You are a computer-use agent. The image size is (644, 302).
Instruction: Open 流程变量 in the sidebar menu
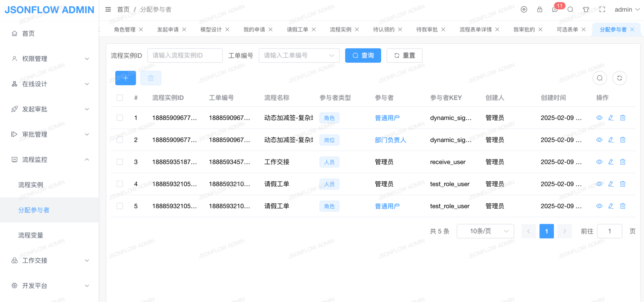click(x=31, y=235)
